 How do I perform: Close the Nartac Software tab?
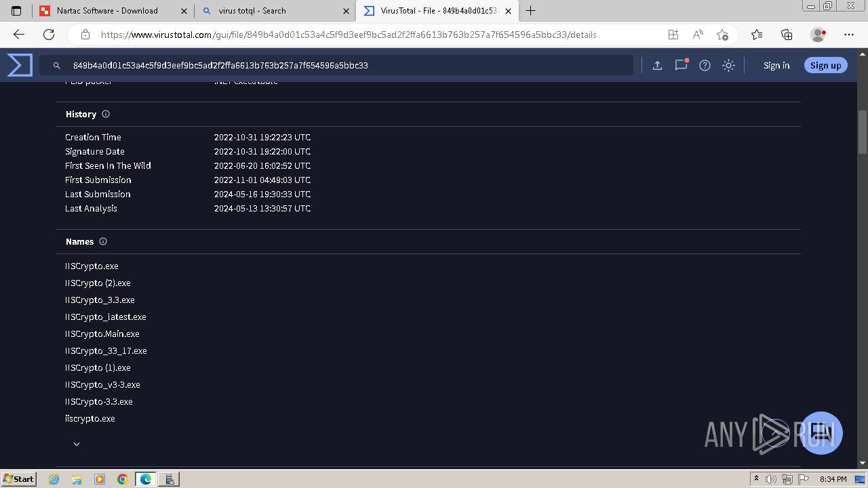(x=184, y=11)
